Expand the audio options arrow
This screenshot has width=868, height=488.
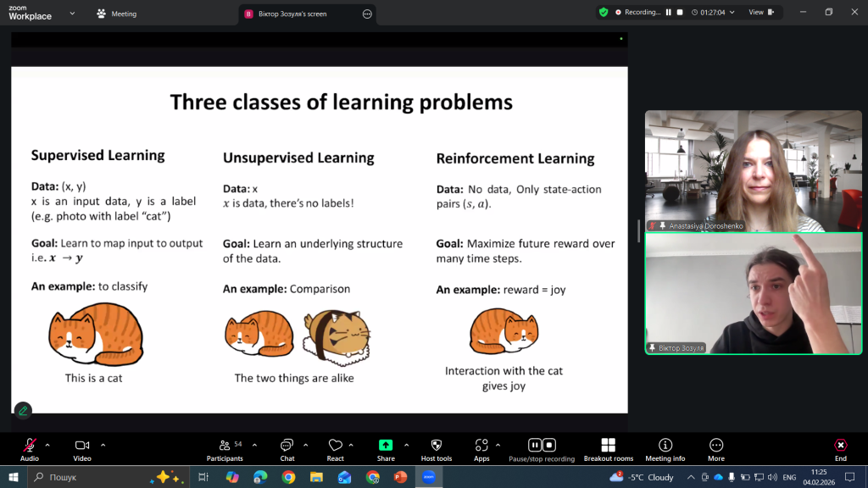click(x=47, y=444)
